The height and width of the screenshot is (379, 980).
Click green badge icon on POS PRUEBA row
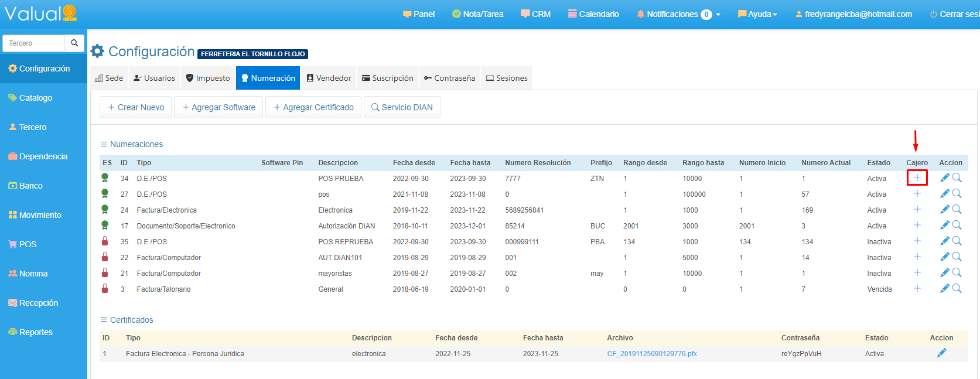pyautogui.click(x=105, y=178)
